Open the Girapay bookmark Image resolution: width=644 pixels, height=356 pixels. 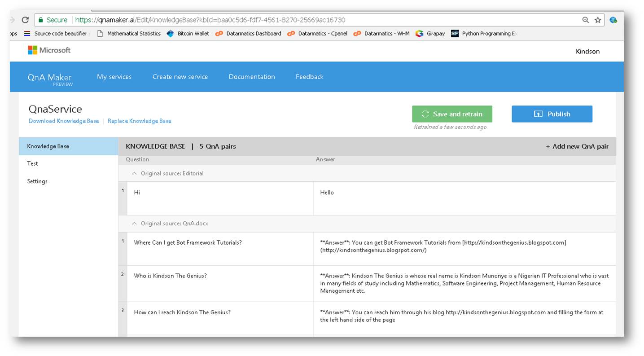point(430,34)
